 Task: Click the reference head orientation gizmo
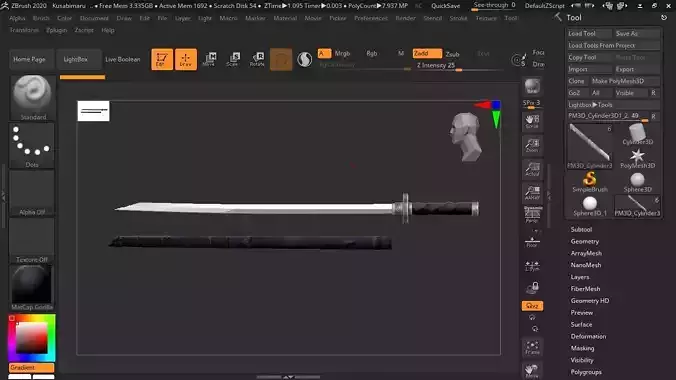tap(465, 137)
